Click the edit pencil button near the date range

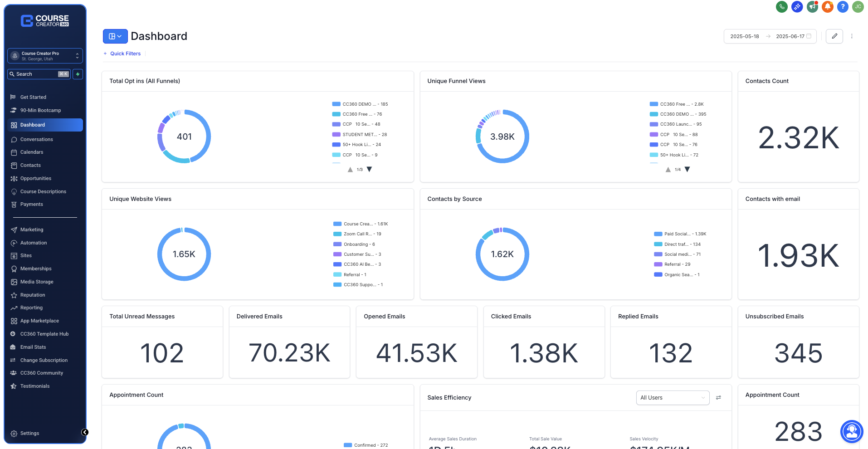pos(834,36)
